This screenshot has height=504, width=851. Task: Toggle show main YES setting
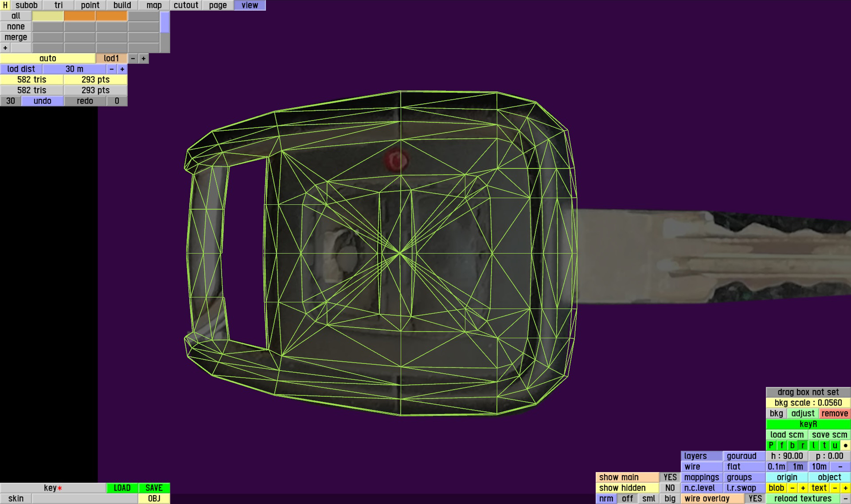tap(670, 477)
